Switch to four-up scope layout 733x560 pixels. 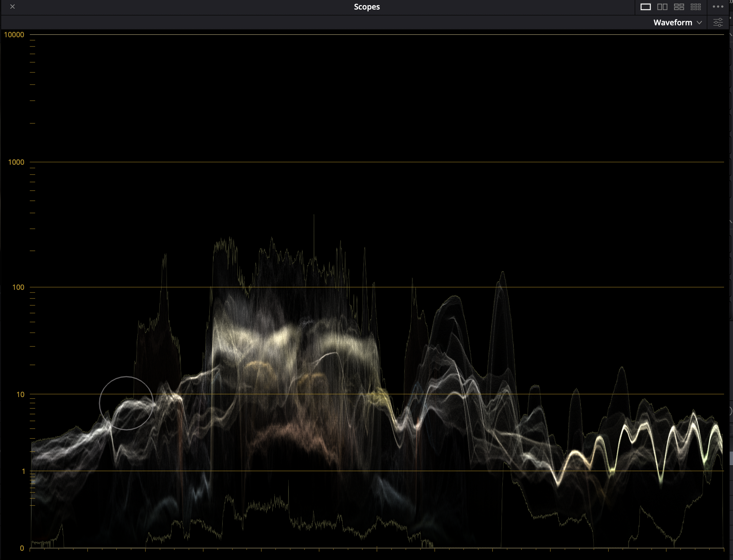click(679, 7)
